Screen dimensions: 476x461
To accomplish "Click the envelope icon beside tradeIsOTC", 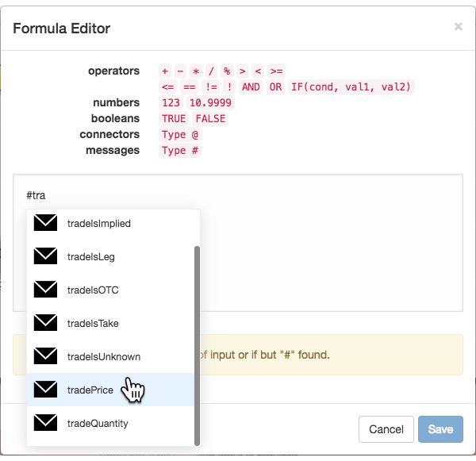I will (45, 289).
